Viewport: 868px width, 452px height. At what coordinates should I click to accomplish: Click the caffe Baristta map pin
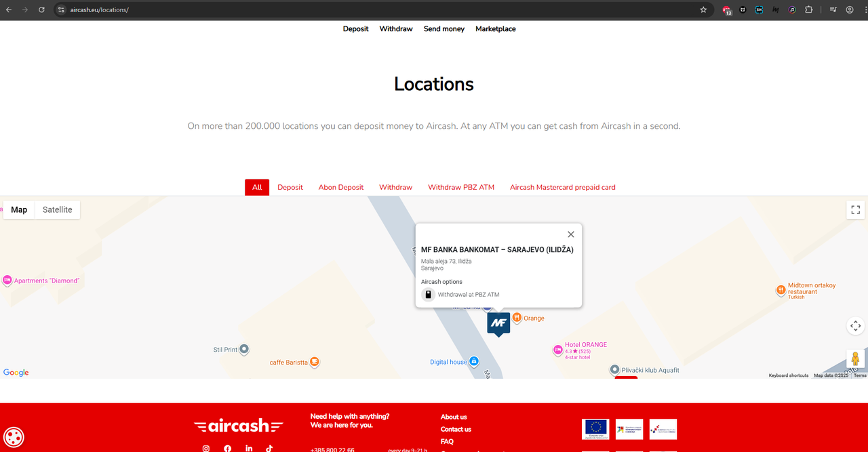coord(314,363)
